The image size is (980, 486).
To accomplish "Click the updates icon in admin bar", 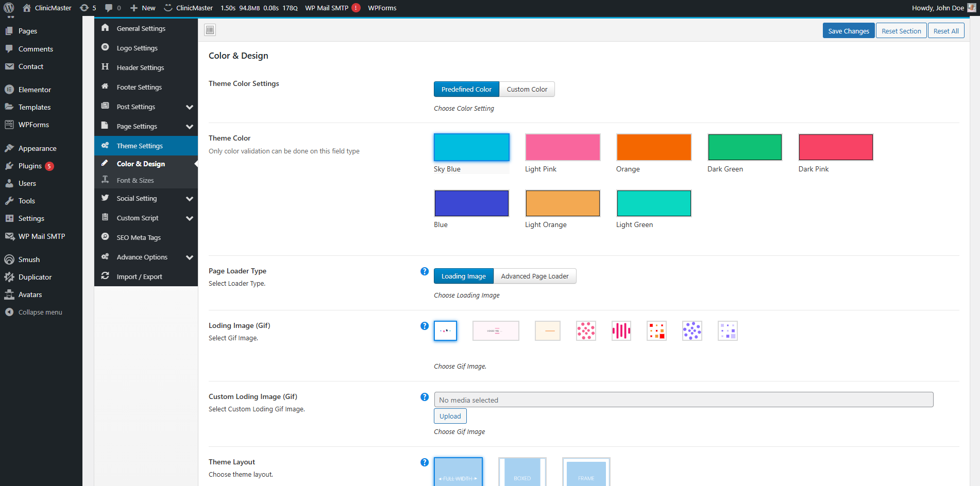I will tap(88, 8).
